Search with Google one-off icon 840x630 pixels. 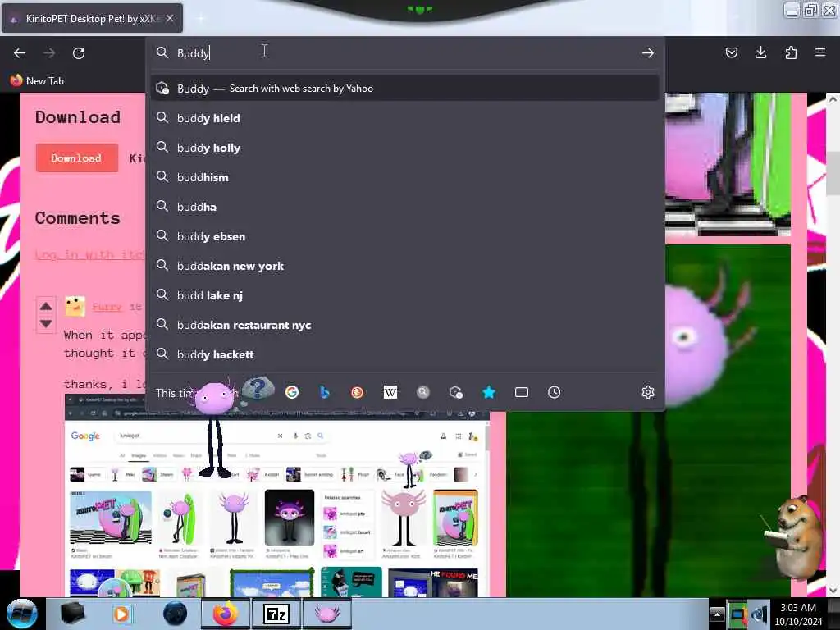pos(292,392)
